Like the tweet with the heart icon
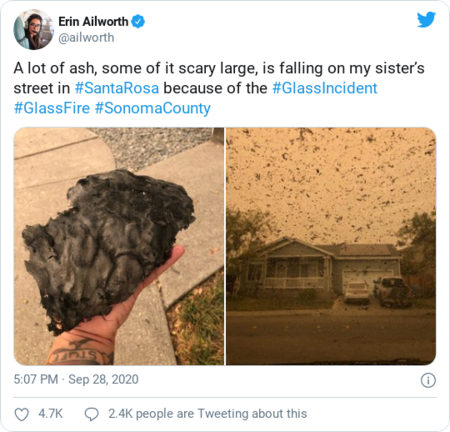 point(22,414)
